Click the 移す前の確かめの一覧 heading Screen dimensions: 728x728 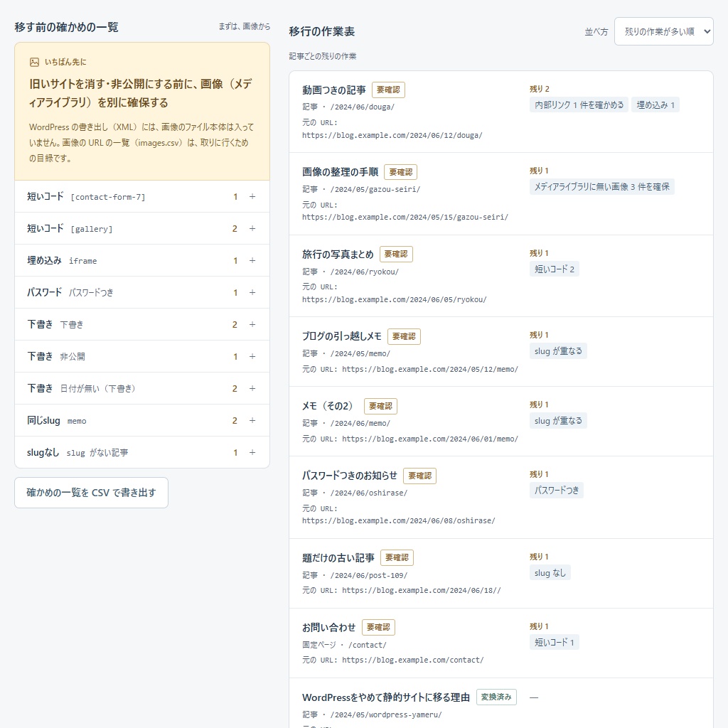(66, 27)
